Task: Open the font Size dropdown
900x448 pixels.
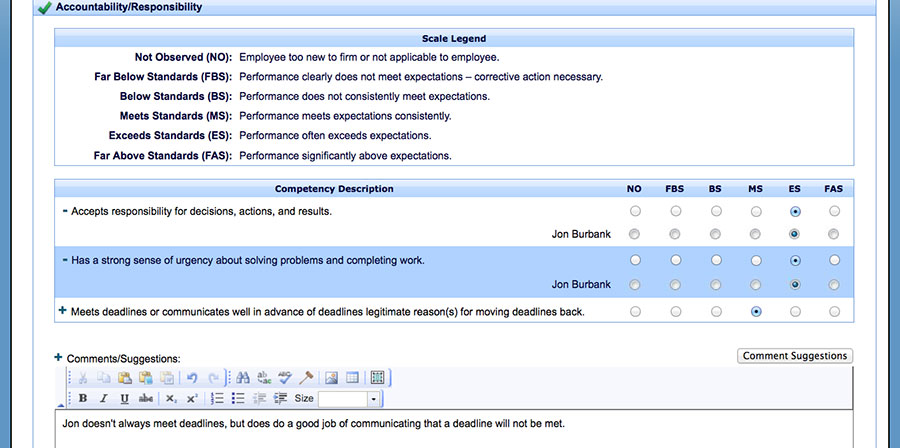Action: tap(374, 399)
